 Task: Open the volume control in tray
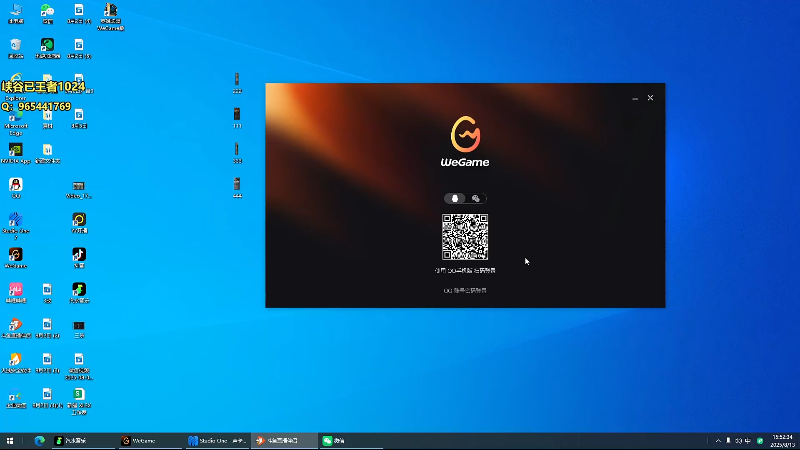(x=738, y=441)
